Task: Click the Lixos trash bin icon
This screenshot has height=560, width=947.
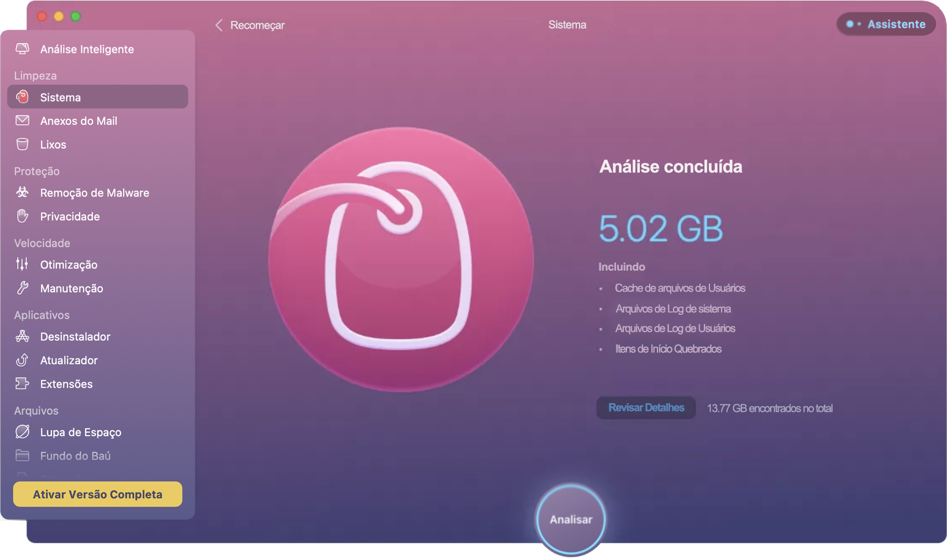Action: click(x=23, y=144)
